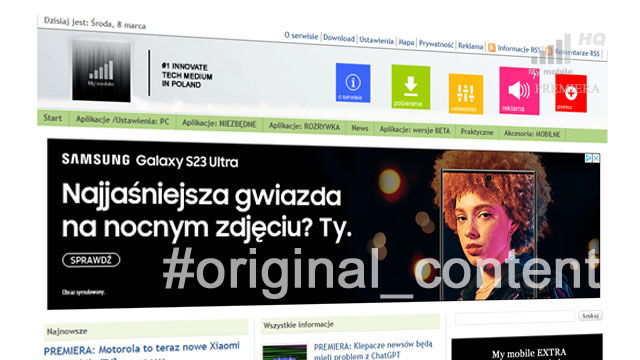Open the Start menu item
This screenshot has width=640, height=360.
point(53,118)
